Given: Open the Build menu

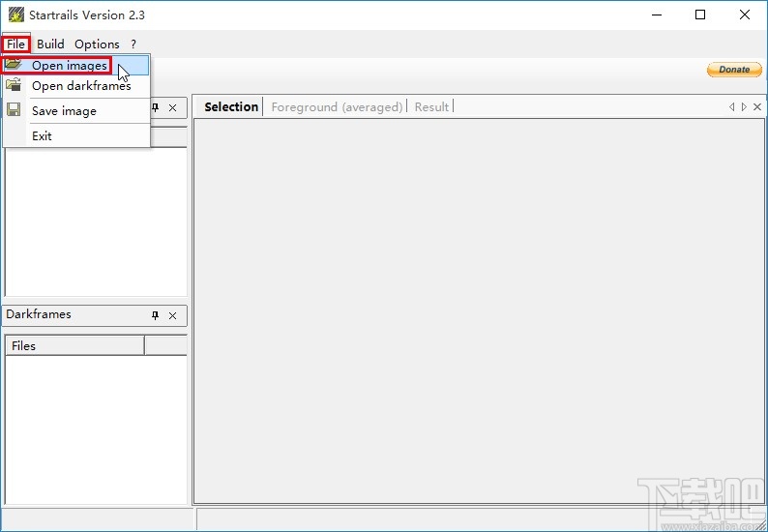Looking at the screenshot, I should point(50,44).
